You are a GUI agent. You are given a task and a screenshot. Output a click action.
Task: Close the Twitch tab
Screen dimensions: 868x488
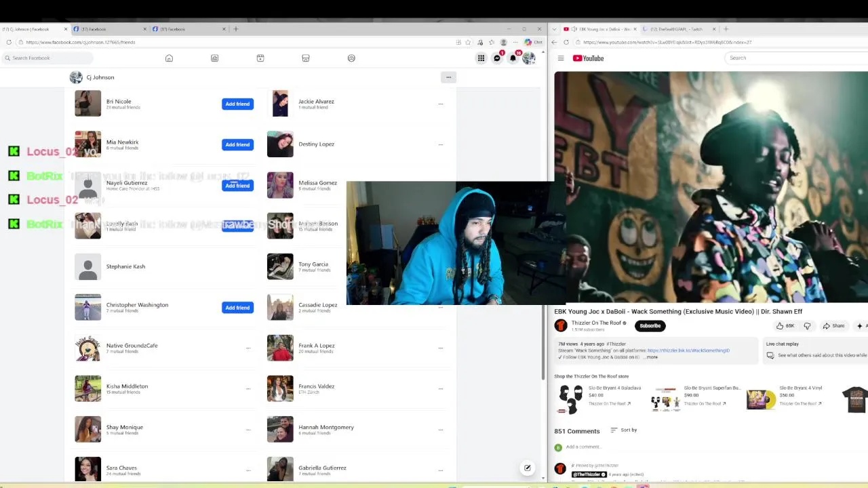point(713,29)
